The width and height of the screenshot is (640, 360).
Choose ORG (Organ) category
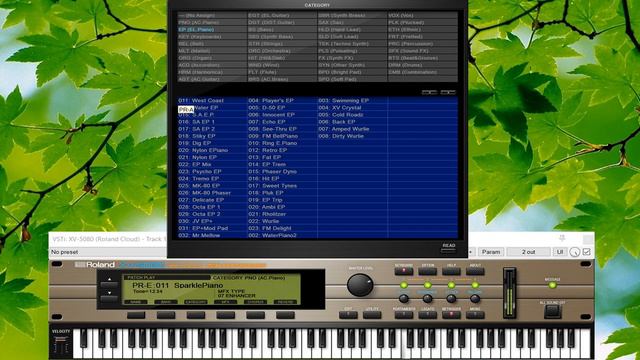[x=212, y=58]
